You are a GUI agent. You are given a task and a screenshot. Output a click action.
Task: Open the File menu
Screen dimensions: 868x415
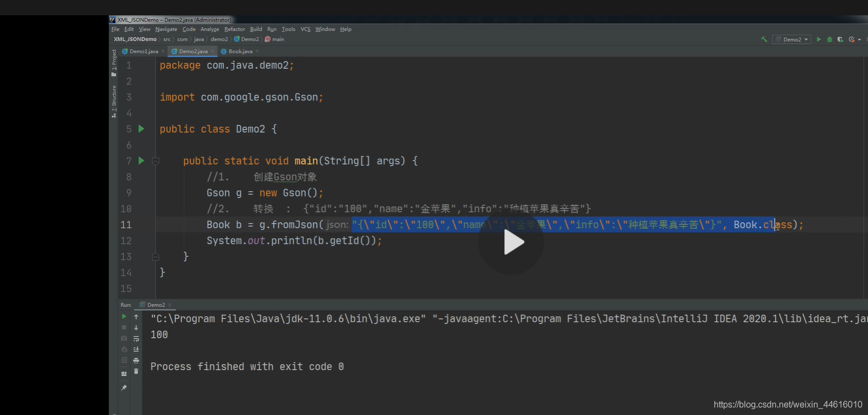[115, 29]
